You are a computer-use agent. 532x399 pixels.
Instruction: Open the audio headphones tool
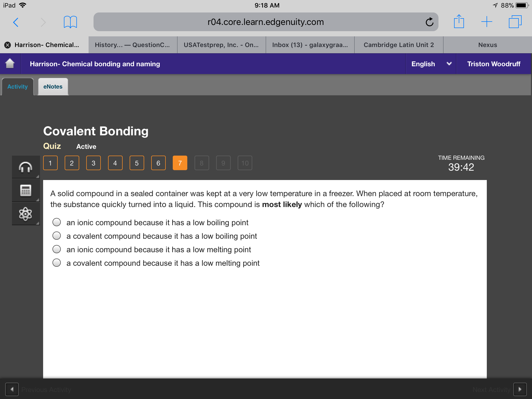(x=25, y=167)
